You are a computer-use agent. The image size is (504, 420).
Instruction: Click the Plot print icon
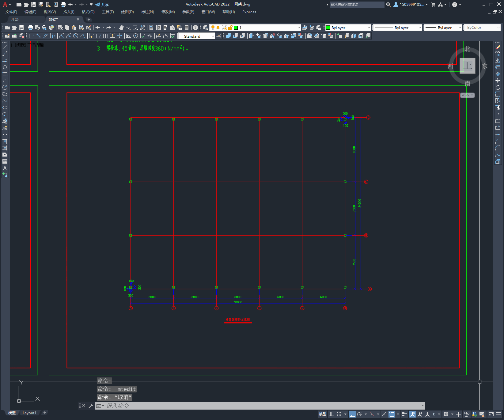(30, 28)
